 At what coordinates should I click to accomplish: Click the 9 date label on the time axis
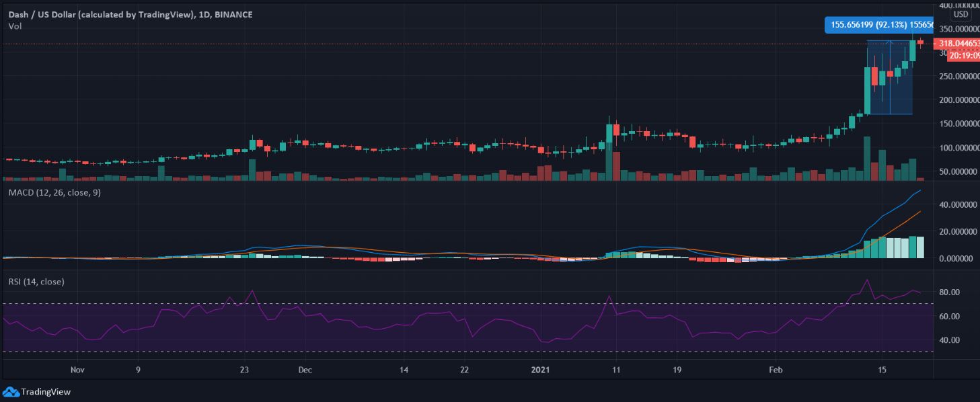tap(138, 370)
